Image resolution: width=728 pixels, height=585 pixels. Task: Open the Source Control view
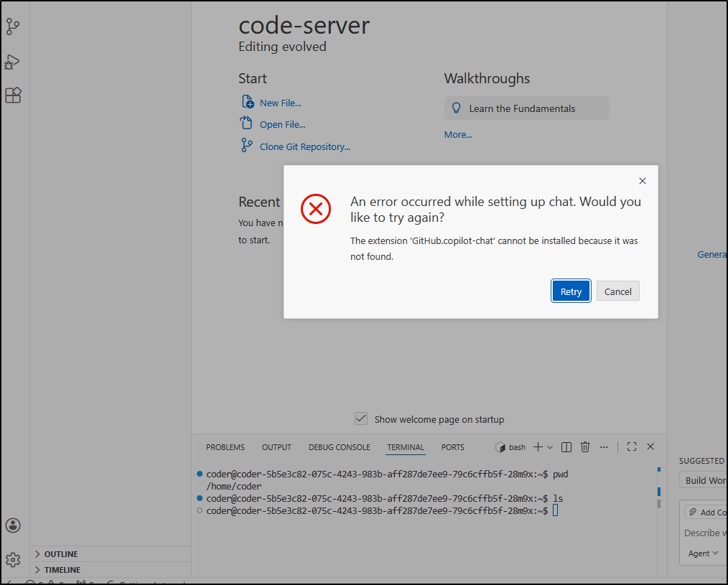pyautogui.click(x=13, y=26)
